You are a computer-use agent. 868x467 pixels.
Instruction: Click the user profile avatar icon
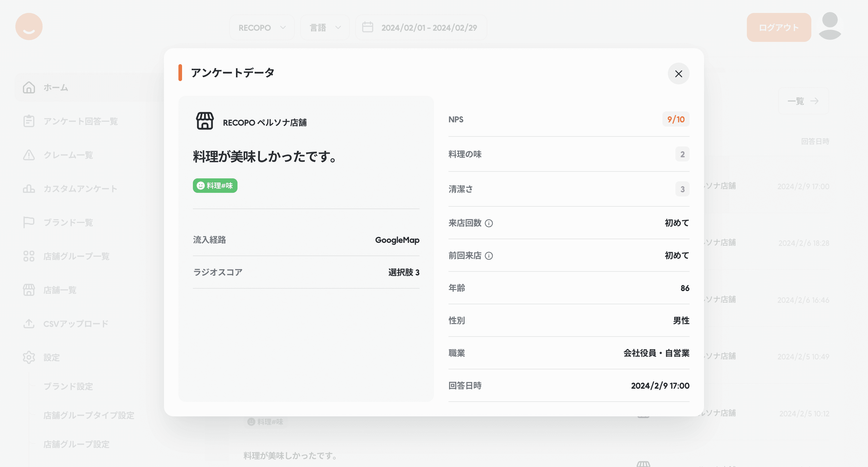(x=830, y=26)
